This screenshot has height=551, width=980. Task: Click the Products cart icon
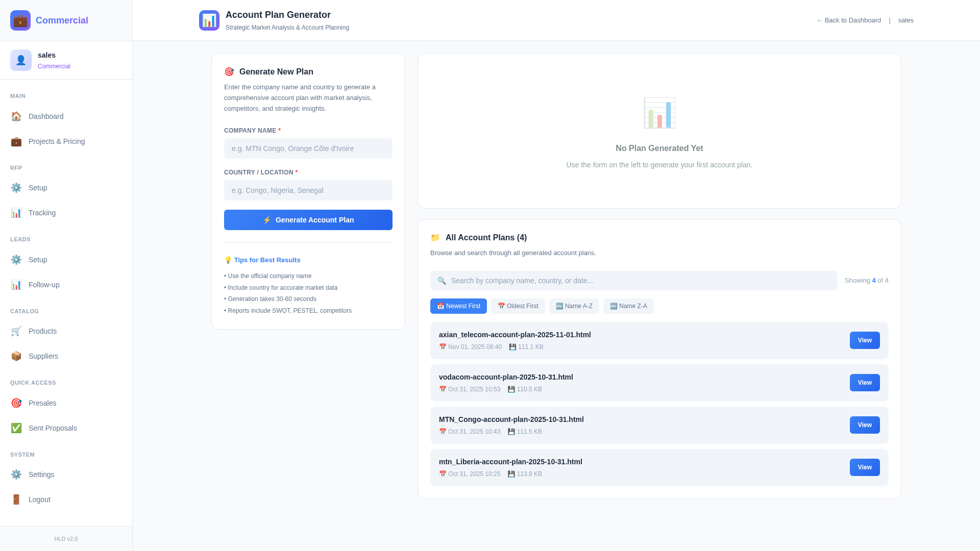[16, 331]
